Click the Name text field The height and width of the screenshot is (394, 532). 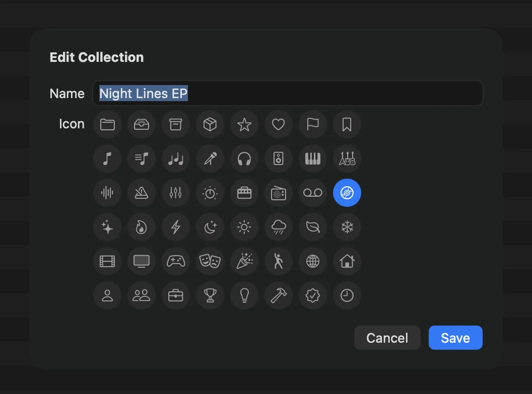(x=288, y=93)
